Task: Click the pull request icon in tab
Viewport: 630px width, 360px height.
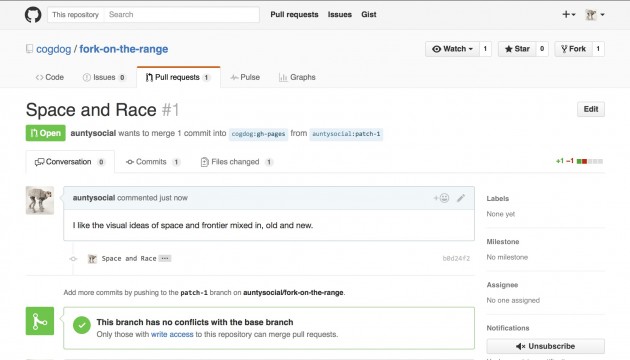Action: [149, 78]
